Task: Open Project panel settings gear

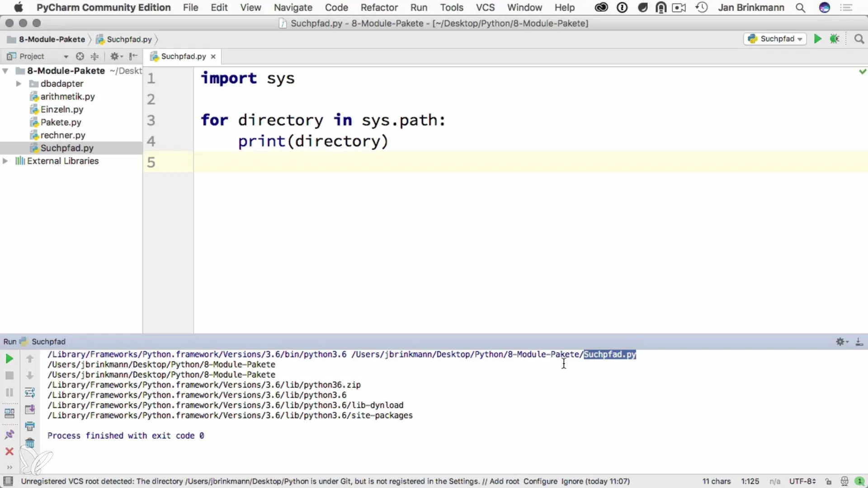Action: tap(116, 56)
